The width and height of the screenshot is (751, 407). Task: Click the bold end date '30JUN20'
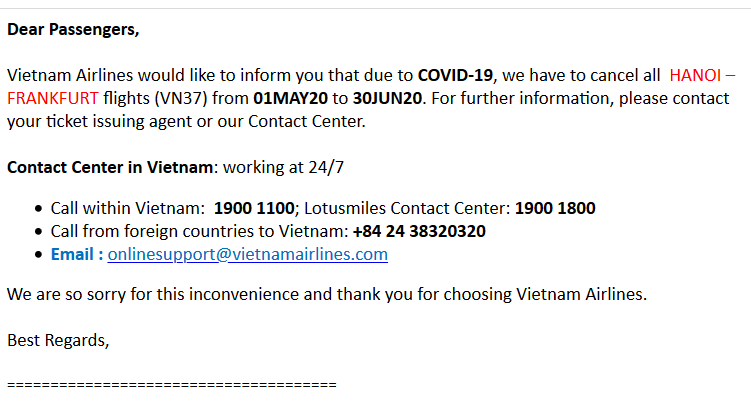click(387, 98)
